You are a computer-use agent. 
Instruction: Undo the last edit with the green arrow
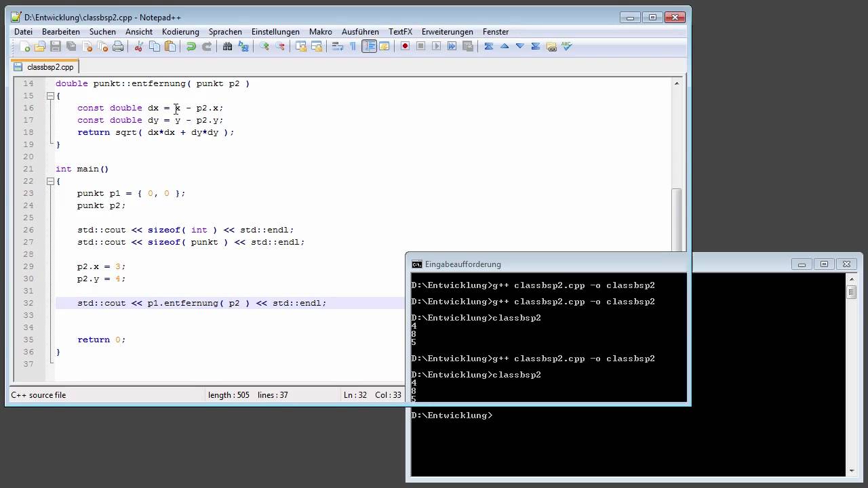191,46
